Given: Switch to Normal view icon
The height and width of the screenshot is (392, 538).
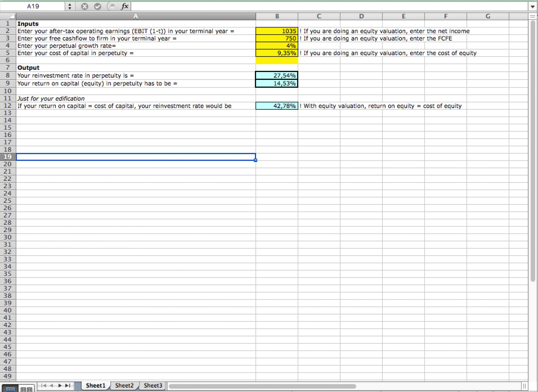Looking at the screenshot, I should 10,389.
